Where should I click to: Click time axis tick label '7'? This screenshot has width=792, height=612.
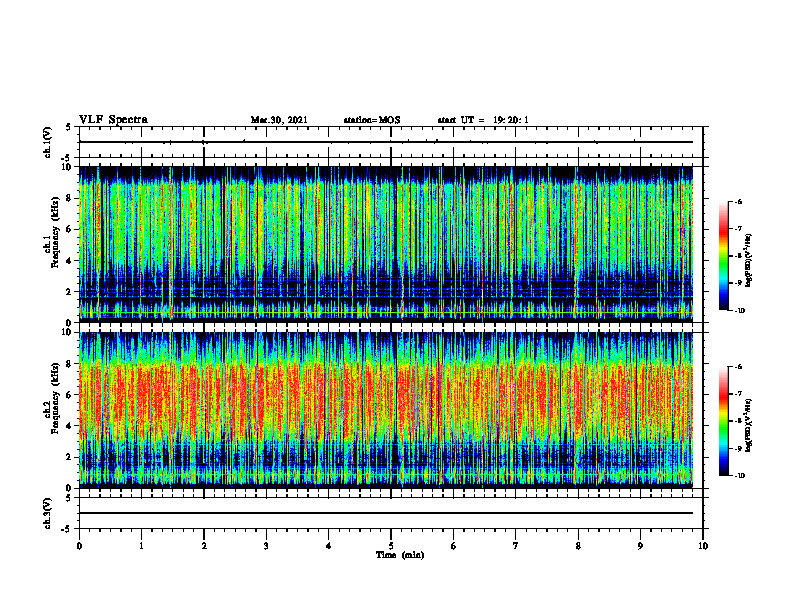516,546
